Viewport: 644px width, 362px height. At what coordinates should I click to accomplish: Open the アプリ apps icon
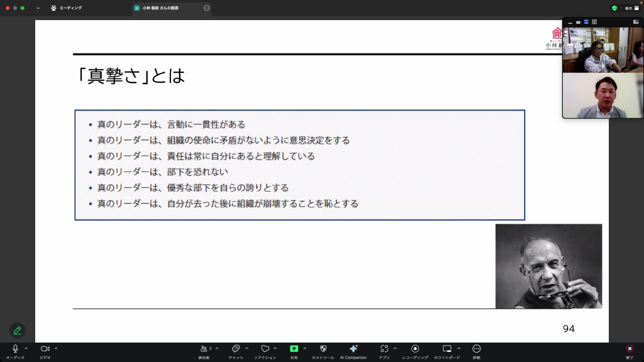(384, 349)
